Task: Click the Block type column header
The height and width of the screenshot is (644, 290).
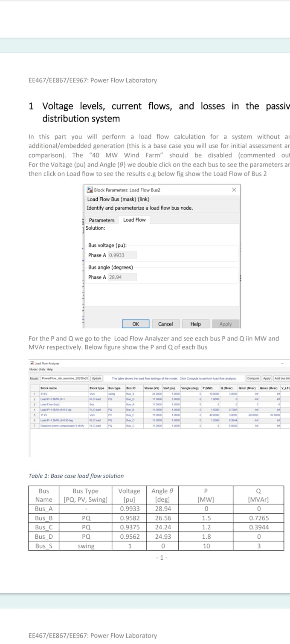Action: click(x=97, y=388)
